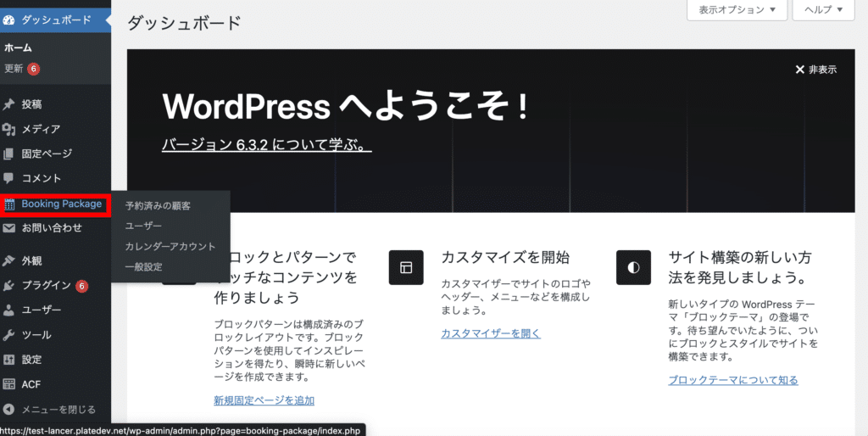Click the pushpin icon next to 投稿
Screen dimensions: 868x436
tap(9, 104)
